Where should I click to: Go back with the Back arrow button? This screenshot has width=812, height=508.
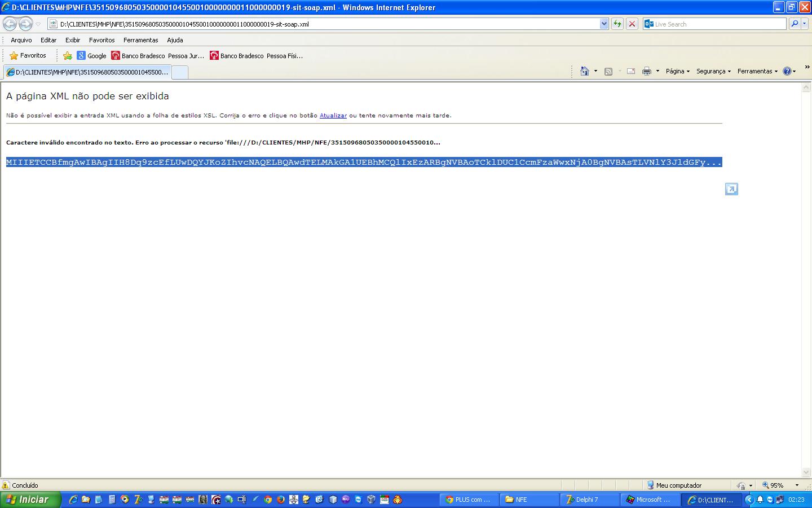[10, 24]
